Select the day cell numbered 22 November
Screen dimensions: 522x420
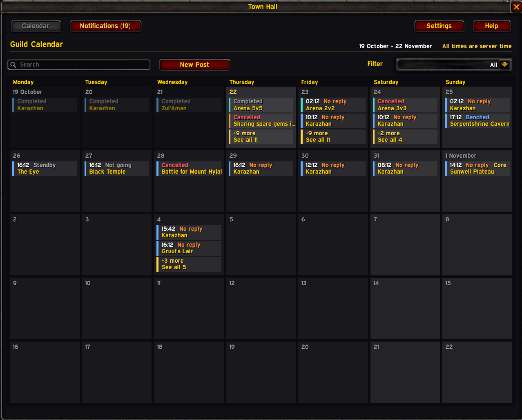[x=477, y=372]
